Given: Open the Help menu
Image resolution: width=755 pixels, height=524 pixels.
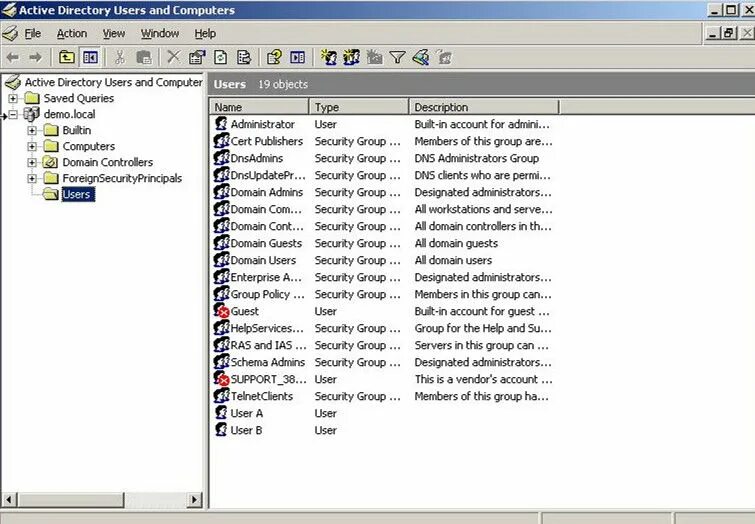Looking at the screenshot, I should (205, 34).
